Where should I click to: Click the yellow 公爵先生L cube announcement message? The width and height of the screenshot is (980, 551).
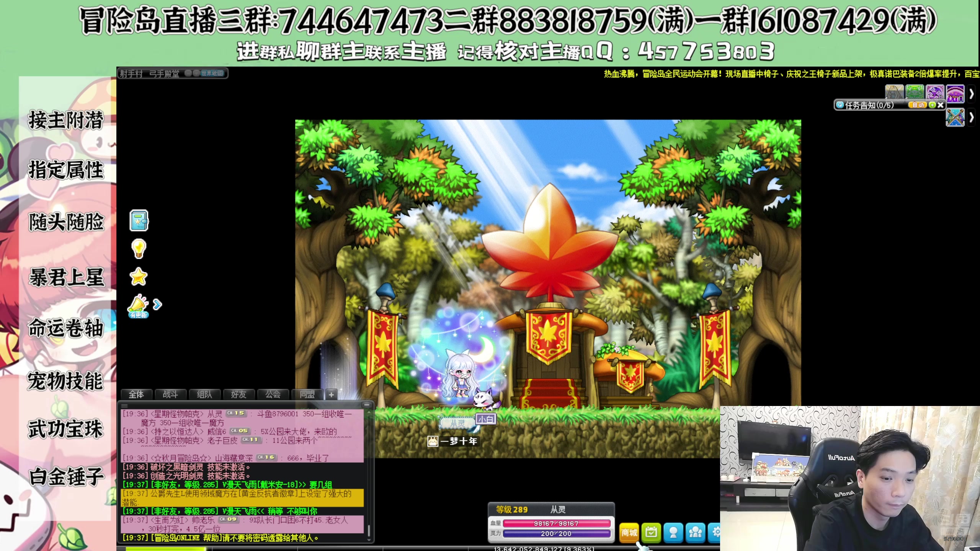(x=242, y=498)
